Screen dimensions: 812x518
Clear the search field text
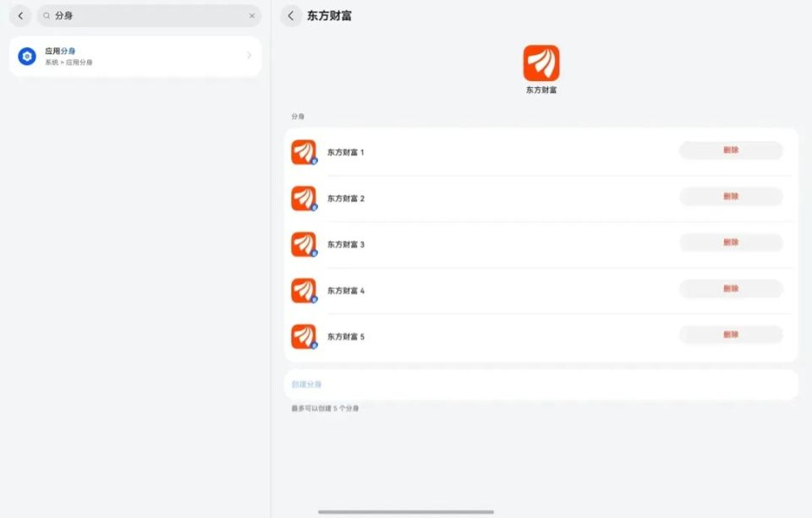(252, 15)
